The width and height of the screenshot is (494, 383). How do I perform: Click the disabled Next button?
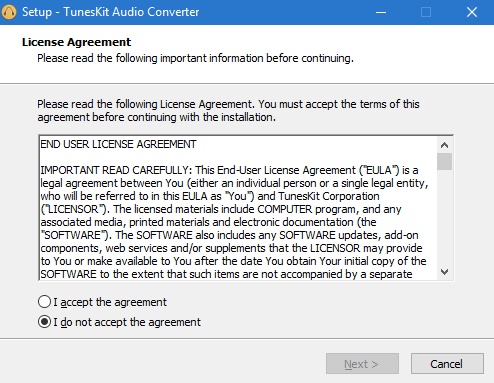(362, 364)
